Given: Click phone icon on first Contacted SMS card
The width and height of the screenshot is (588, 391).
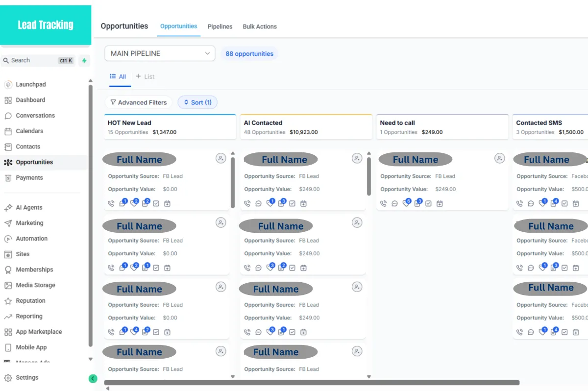Looking at the screenshot, I should click(x=520, y=203).
